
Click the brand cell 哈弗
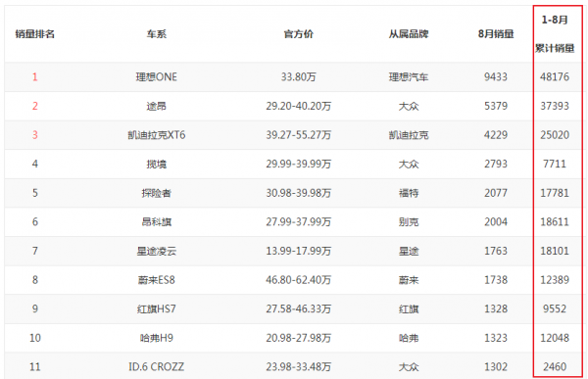coord(409,338)
